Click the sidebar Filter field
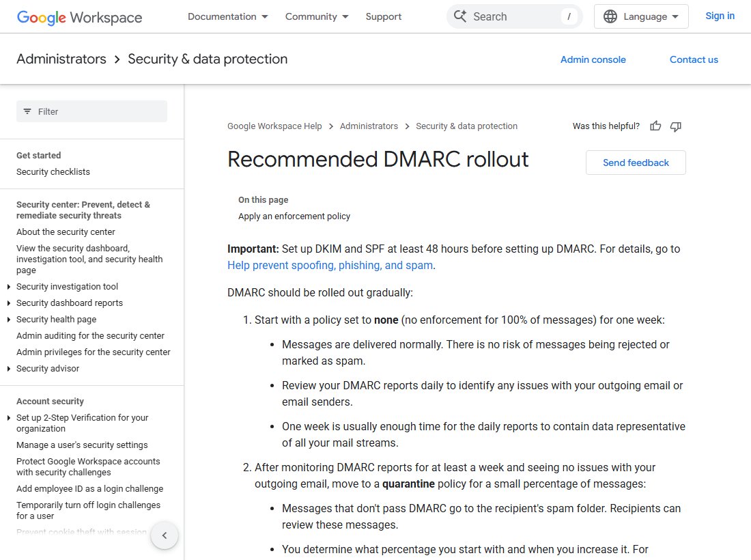Image resolution: width=751 pixels, height=560 pixels. coord(91,111)
